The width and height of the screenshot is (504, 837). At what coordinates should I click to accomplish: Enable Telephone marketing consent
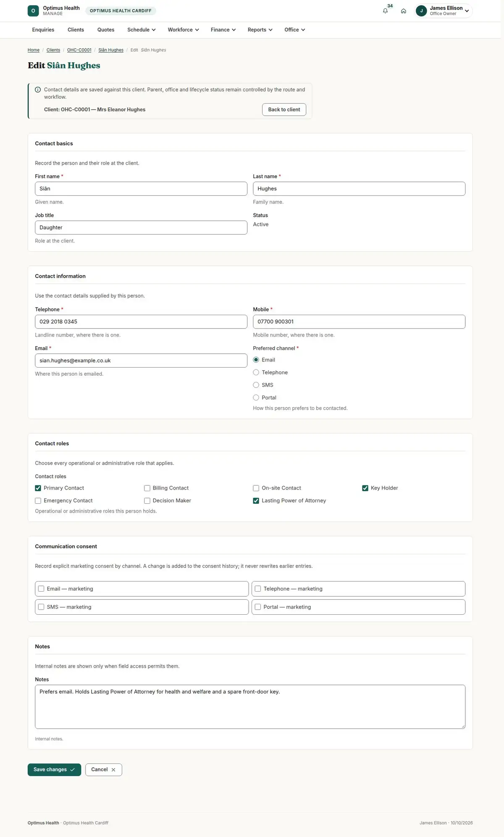point(258,589)
